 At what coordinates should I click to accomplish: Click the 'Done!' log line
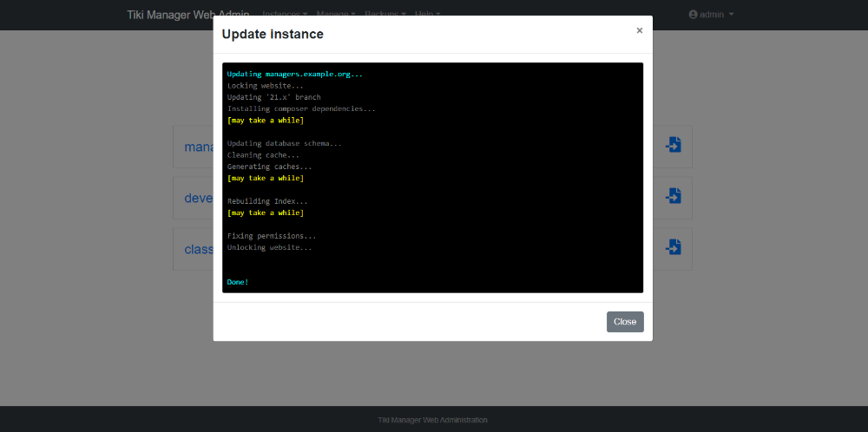tap(238, 282)
